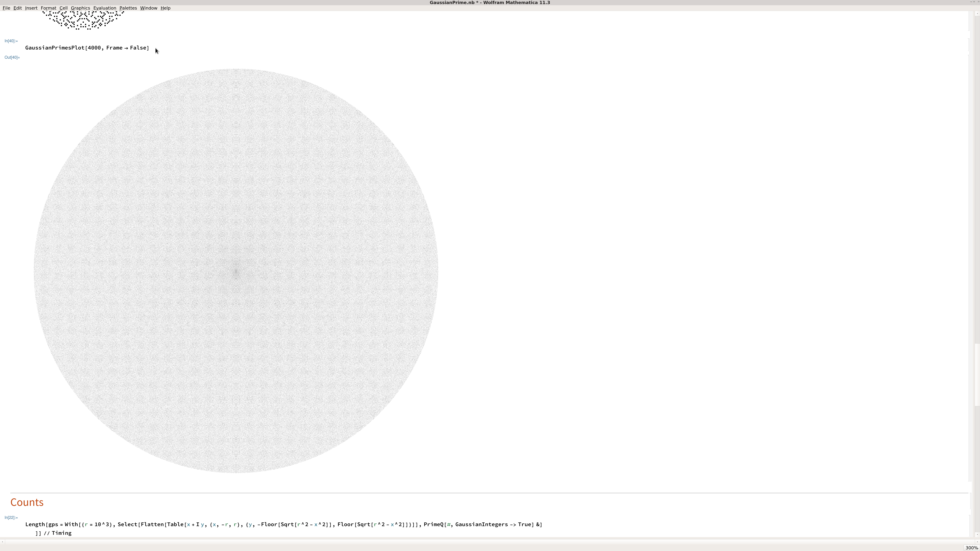Open the Cell menu
The width and height of the screenshot is (980, 551).
64,8
